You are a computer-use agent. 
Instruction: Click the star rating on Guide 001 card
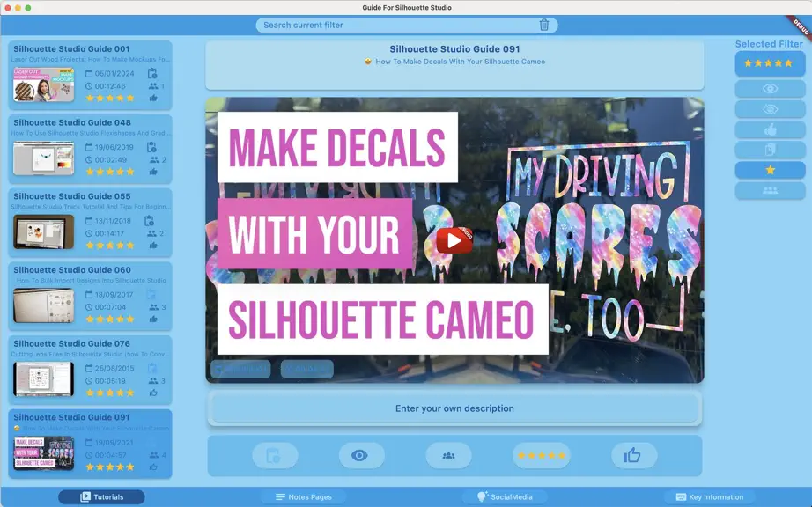coord(110,98)
